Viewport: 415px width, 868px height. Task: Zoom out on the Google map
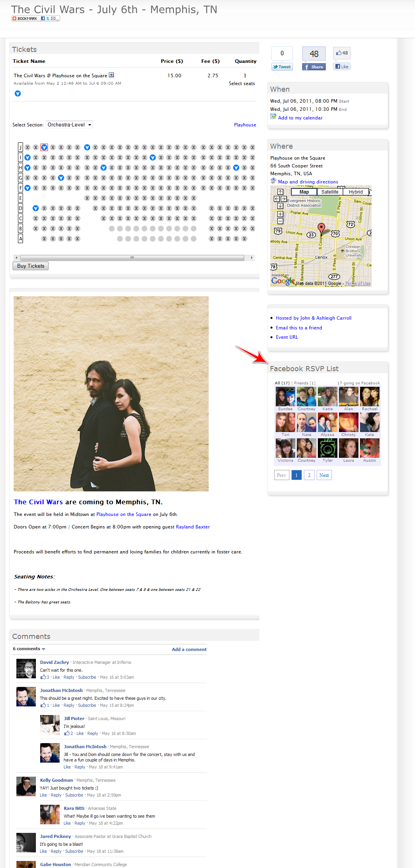pyautogui.click(x=280, y=221)
